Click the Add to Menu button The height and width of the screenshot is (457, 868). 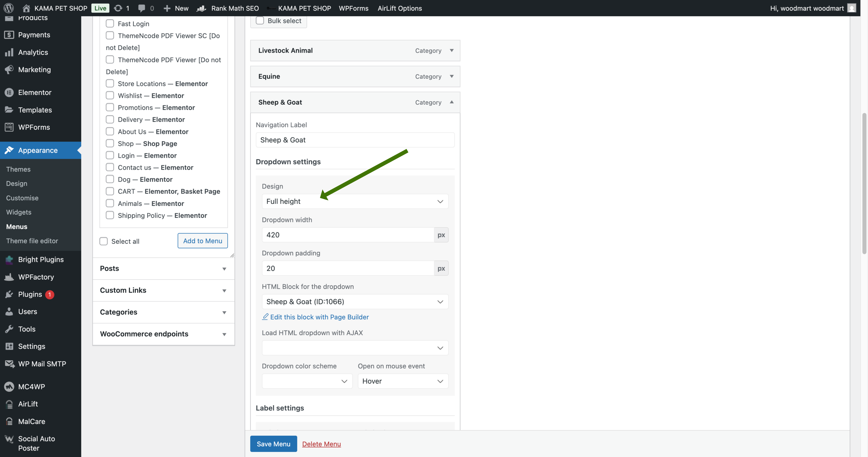tap(203, 241)
